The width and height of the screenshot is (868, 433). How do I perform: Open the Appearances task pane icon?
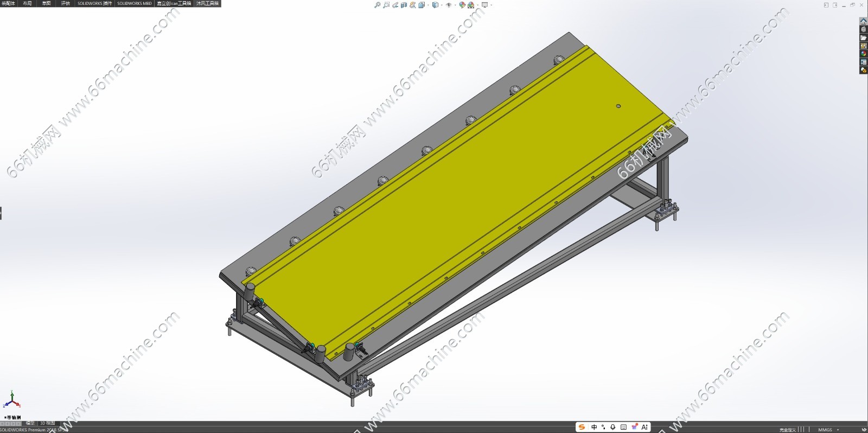click(x=863, y=54)
